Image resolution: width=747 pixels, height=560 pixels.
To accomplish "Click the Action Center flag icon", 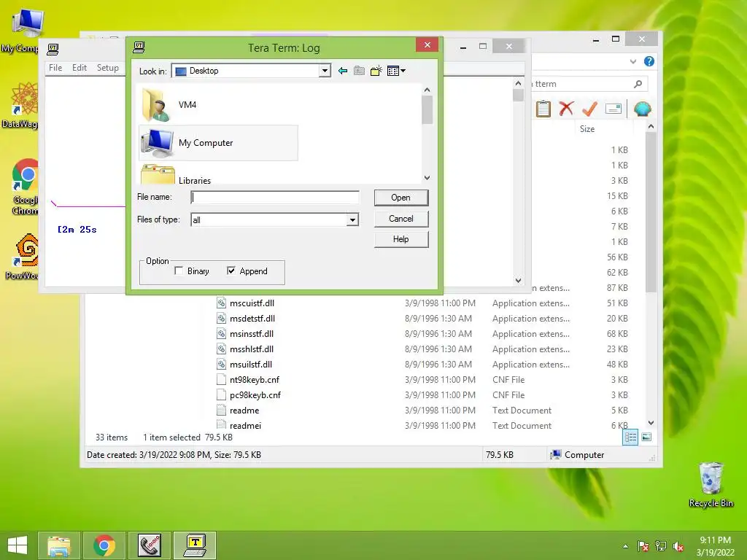I will tap(643, 546).
